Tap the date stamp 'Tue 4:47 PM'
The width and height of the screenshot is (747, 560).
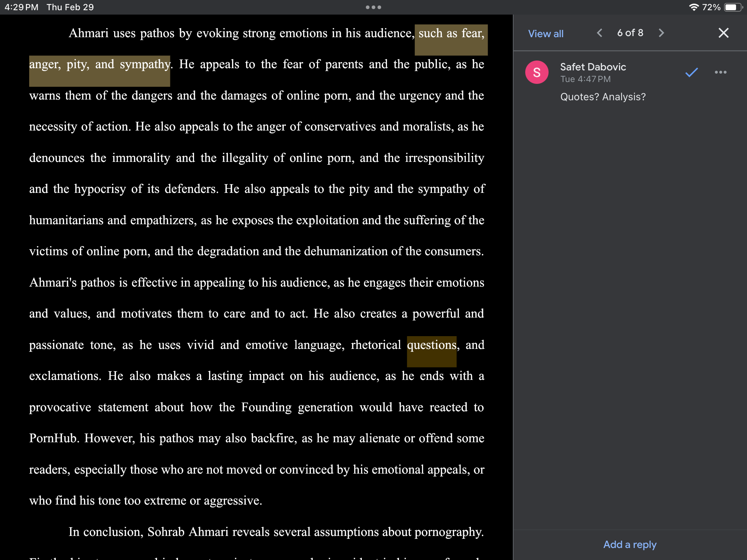point(585,79)
